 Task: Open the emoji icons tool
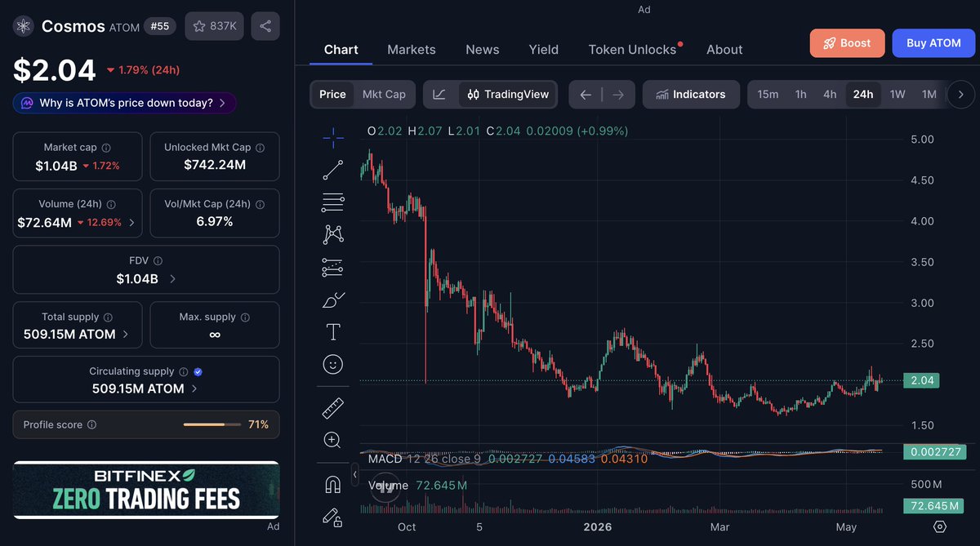[x=333, y=364]
